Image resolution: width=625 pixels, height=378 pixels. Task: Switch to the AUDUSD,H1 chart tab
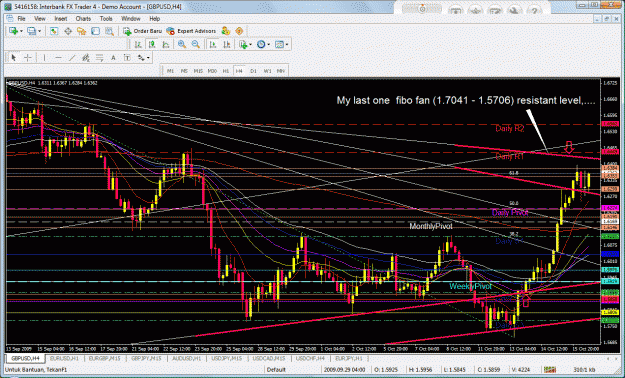[187, 358]
